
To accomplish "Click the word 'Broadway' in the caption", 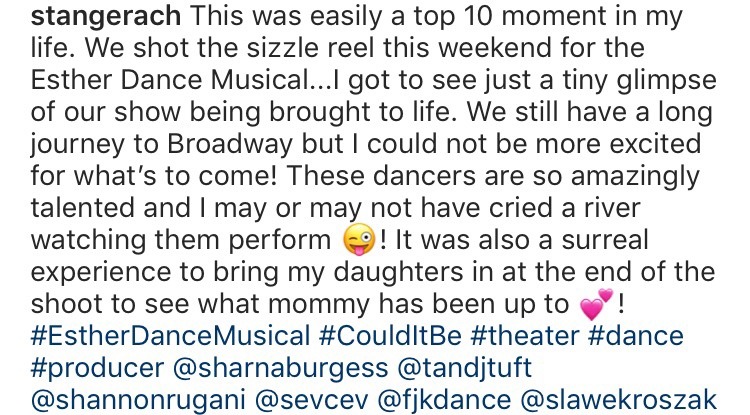I will click(x=230, y=145).
